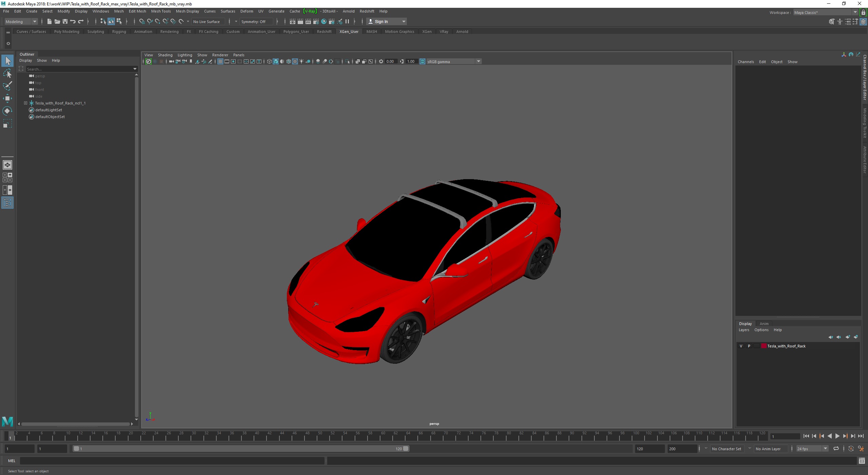Screen dimensions: 868x475
Task: Create layer from selected objects
Action: [x=856, y=337]
